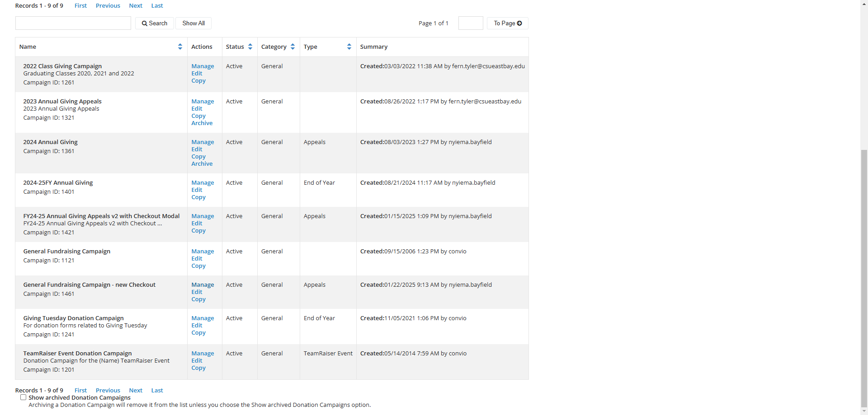Screen dimensions: 868x415
Task: Click the To Page button
Action: pos(508,23)
